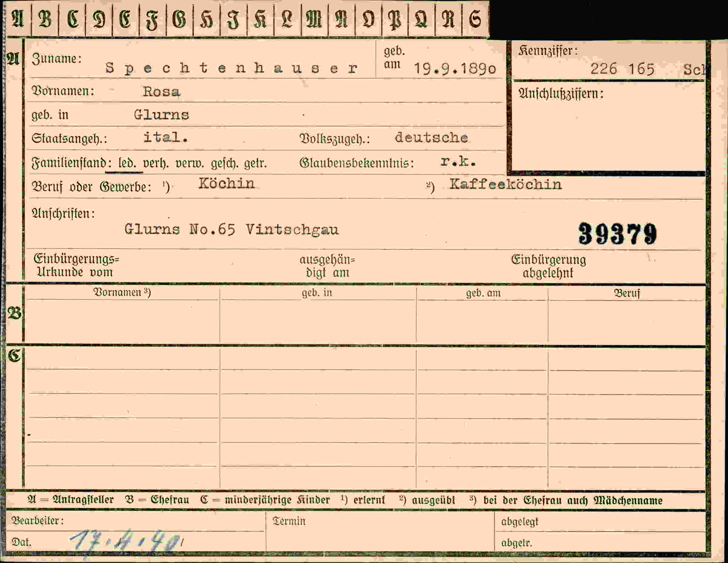Click the citizenship value ital.
This screenshot has width=728, height=563.
166,137
